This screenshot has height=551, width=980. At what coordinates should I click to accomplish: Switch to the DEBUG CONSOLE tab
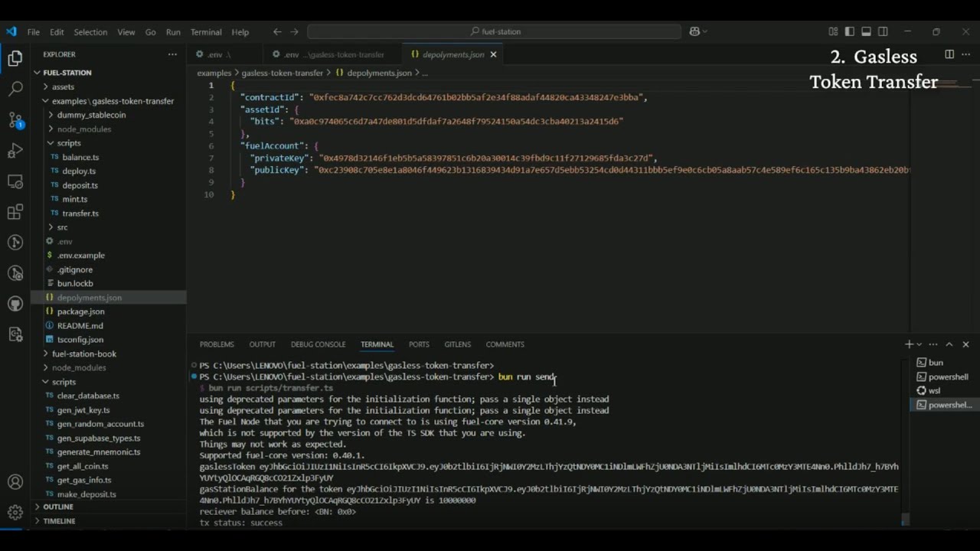(318, 344)
